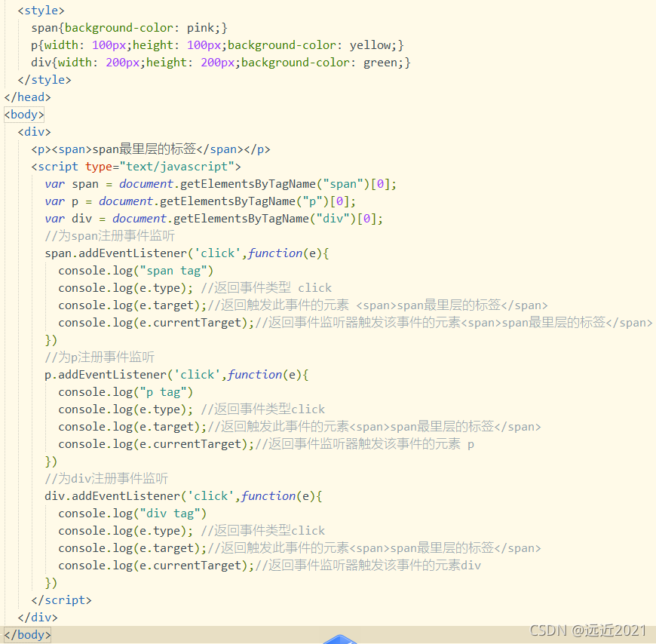Click the opening style tag
The height and width of the screenshot is (644, 656).
[41, 11]
